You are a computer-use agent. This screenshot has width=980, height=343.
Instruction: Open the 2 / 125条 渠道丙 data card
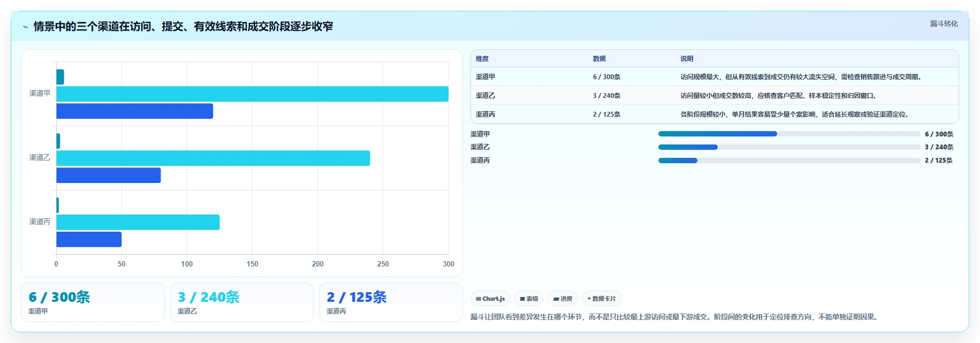pyautogui.click(x=391, y=302)
